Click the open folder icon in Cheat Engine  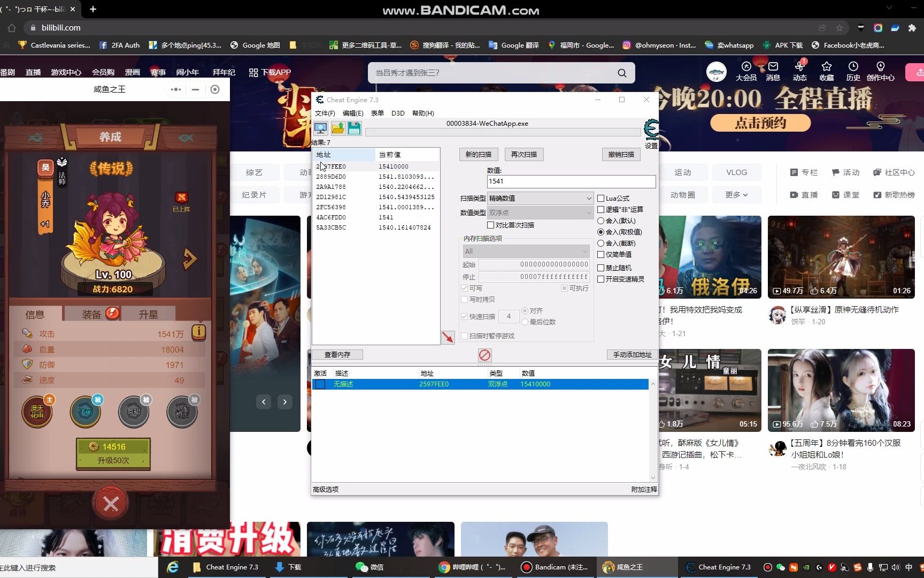tap(338, 128)
